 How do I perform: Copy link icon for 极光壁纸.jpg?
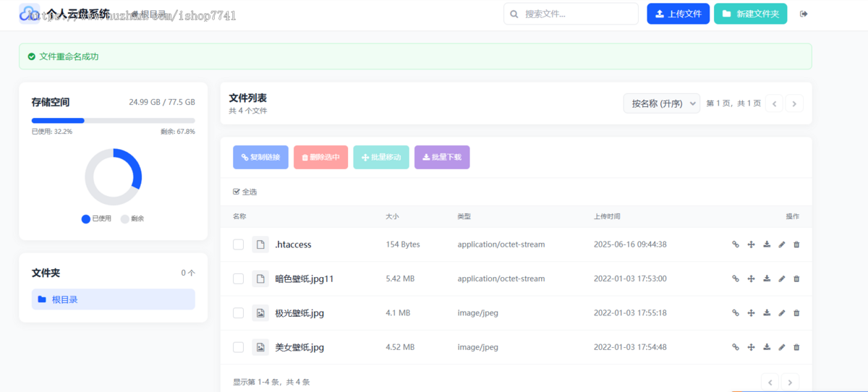pos(736,313)
